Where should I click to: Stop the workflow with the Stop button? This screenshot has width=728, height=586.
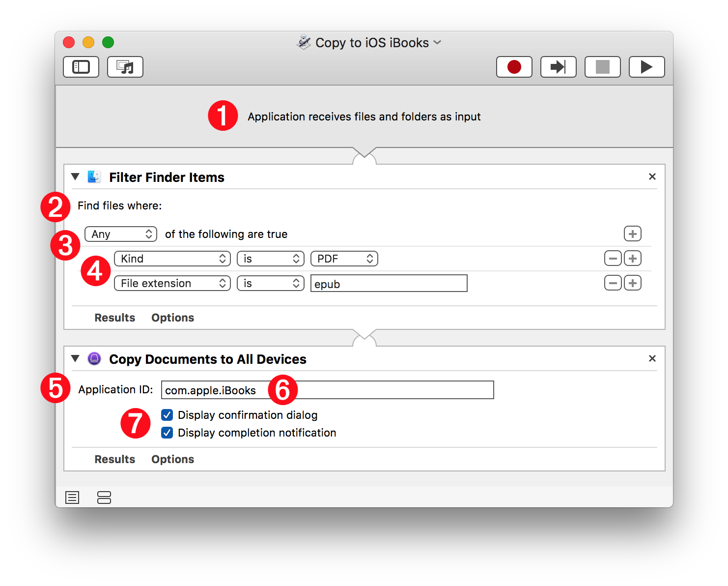coord(603,67)
